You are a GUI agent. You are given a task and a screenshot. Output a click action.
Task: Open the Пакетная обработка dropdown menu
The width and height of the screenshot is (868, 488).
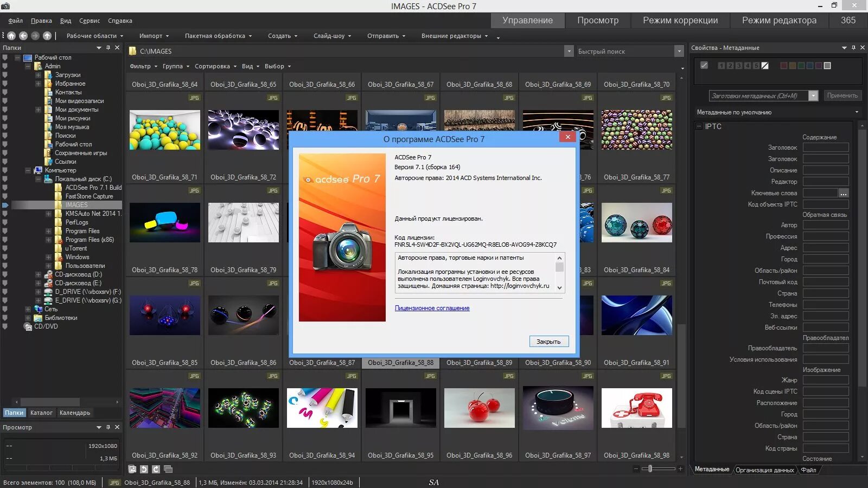218,36
